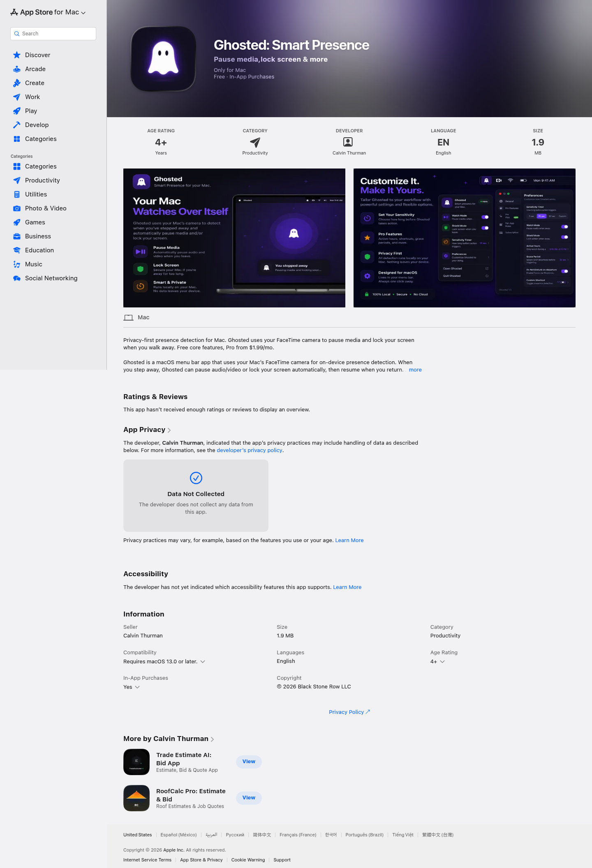Click the upper Categories grid icon
This screenshot has height=868, width=592.
click(x=17, y=139)
